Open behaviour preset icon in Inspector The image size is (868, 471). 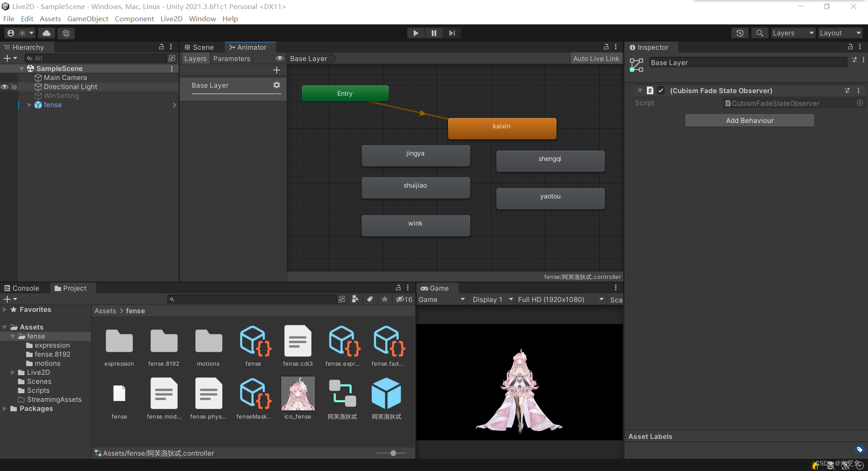tap(847, 90)
